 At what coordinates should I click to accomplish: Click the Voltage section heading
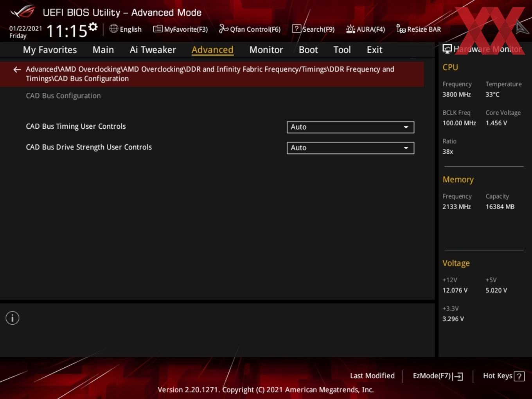click(456, 263)
